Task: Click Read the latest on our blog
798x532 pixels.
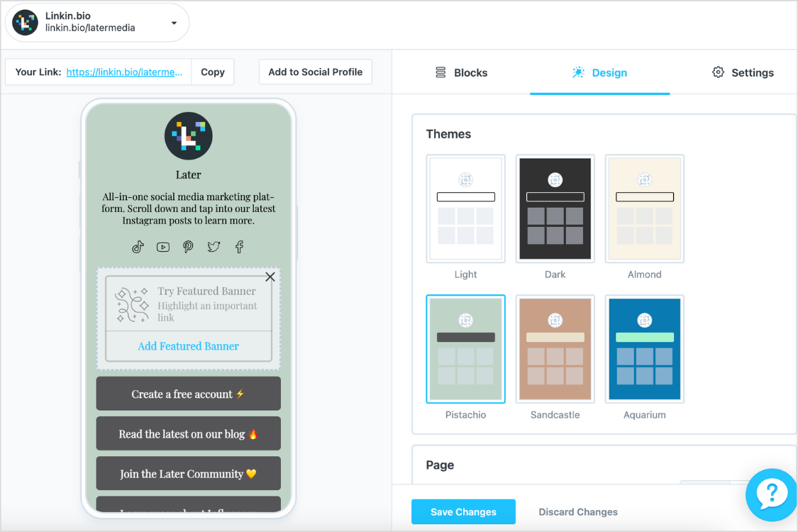Action: point(188,433)
